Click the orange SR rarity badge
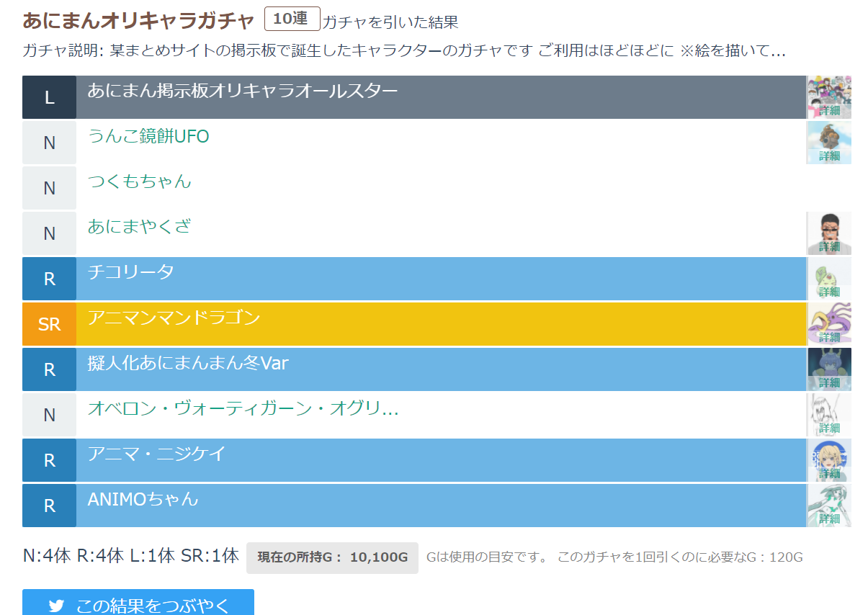 point(49,324)
